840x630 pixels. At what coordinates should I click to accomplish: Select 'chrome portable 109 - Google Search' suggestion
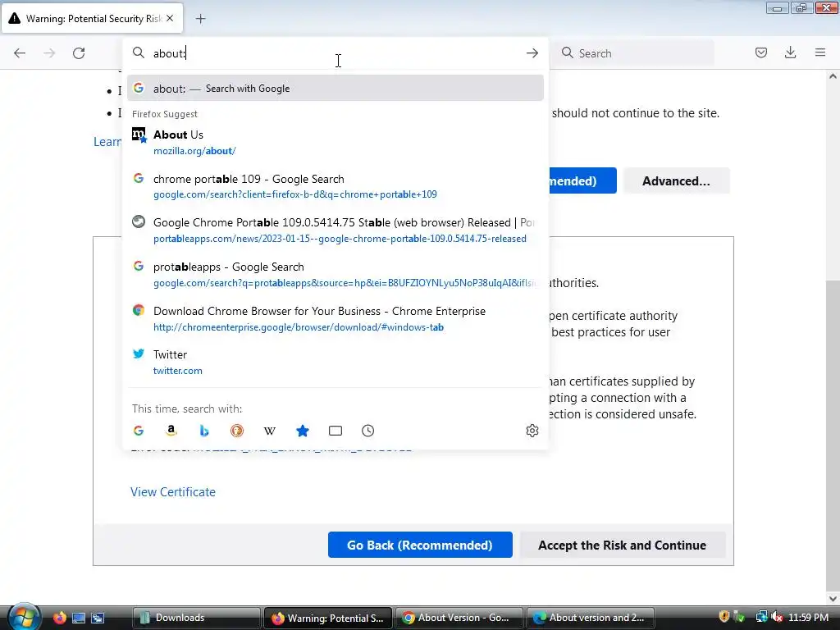[336, 186]
